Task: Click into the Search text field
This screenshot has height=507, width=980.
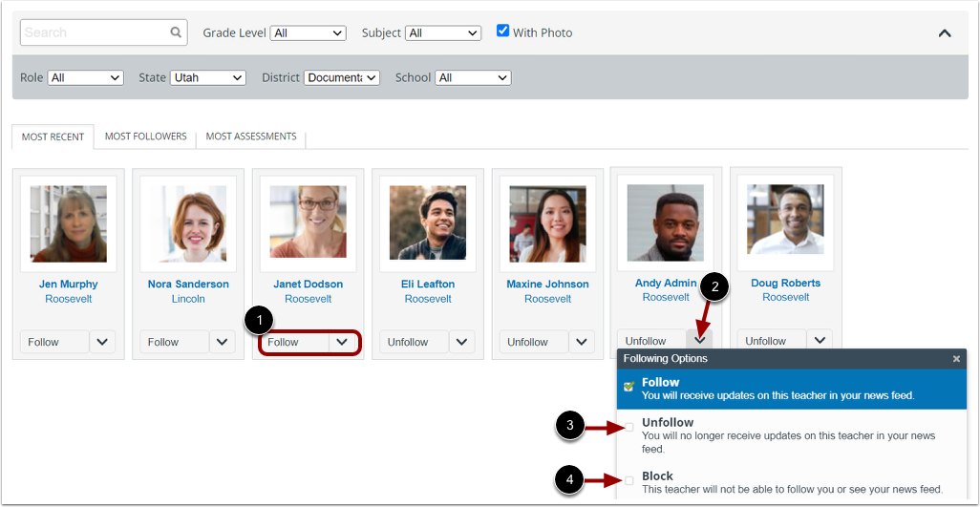Action: click(104, 32)
